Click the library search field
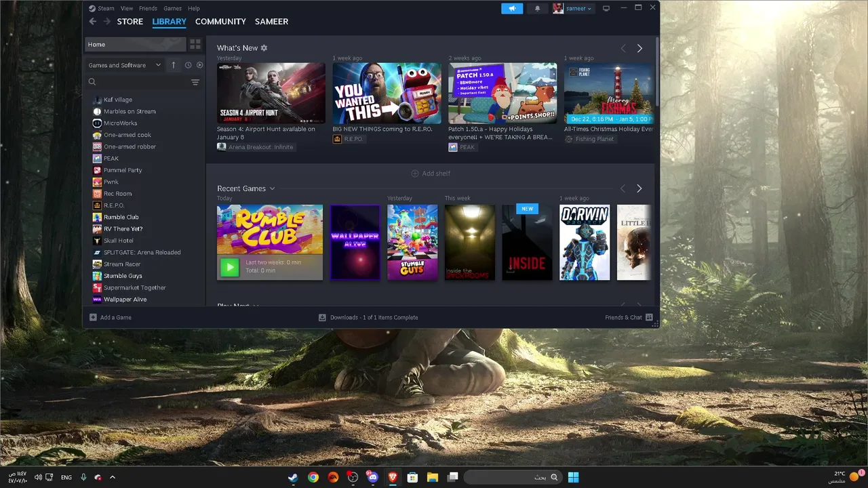 click(x=139, y=82)
